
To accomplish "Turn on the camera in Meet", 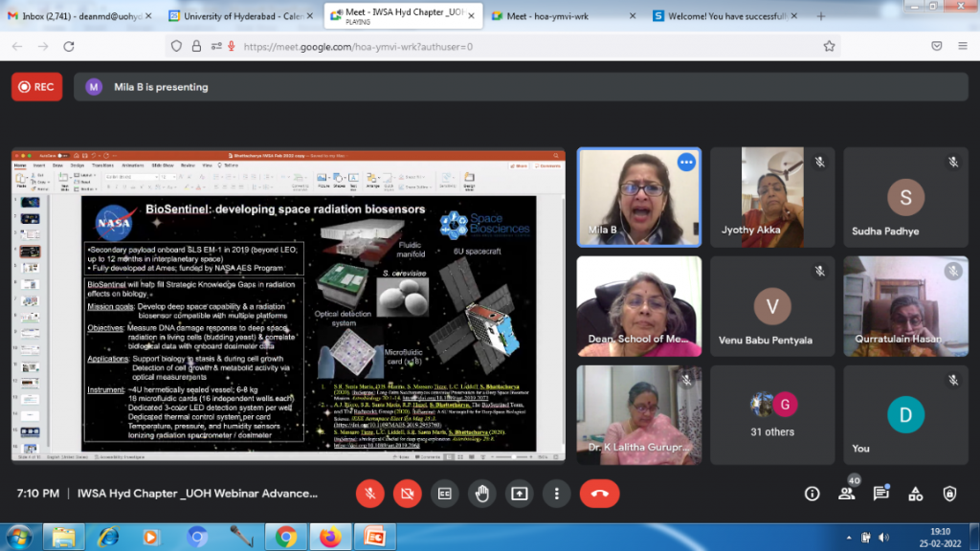I will point(408,494).
